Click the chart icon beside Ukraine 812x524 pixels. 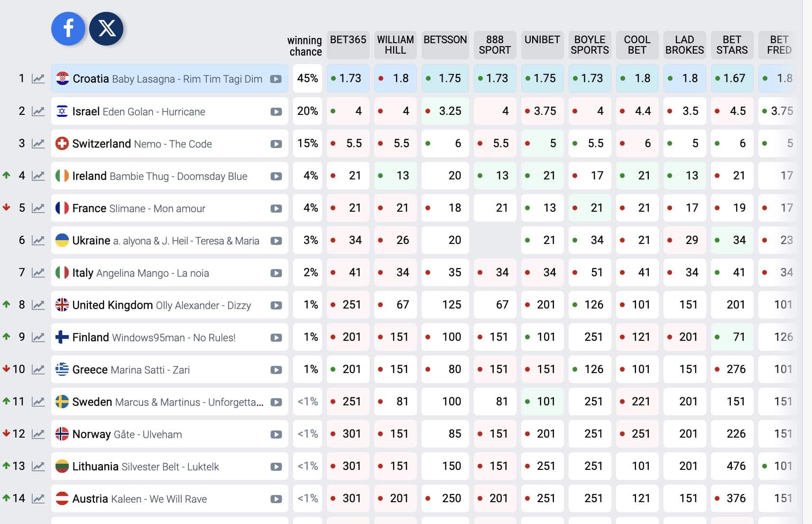[38, 241]
